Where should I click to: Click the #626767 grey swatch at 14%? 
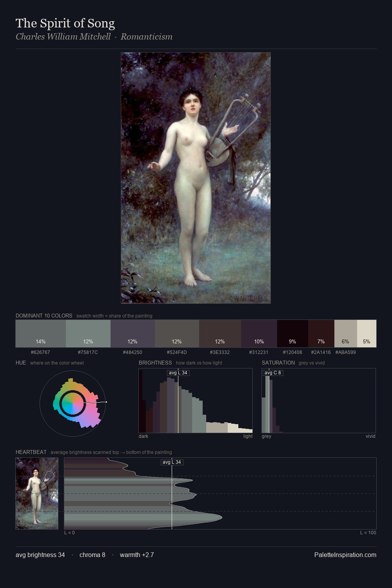(41, 334)
